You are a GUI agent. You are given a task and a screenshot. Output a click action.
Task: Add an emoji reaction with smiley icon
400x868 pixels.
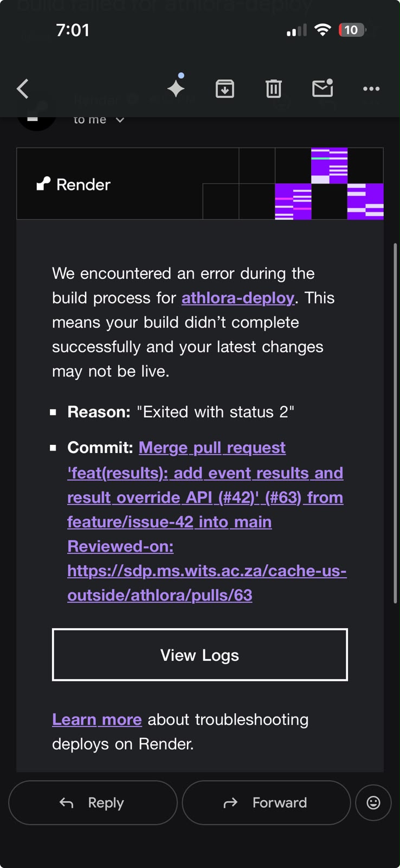pyautogui.click(x=373, y=802)
